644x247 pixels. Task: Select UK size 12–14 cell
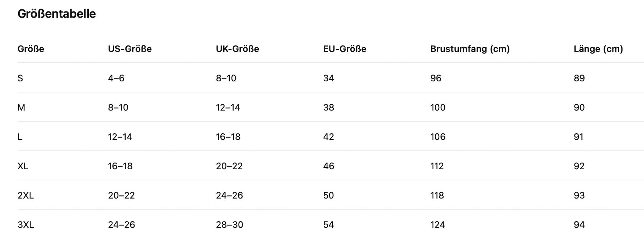[x=228, y=108]
